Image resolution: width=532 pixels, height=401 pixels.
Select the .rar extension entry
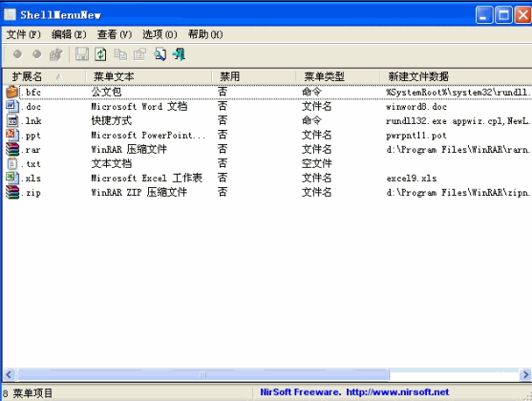coord(31,150)
